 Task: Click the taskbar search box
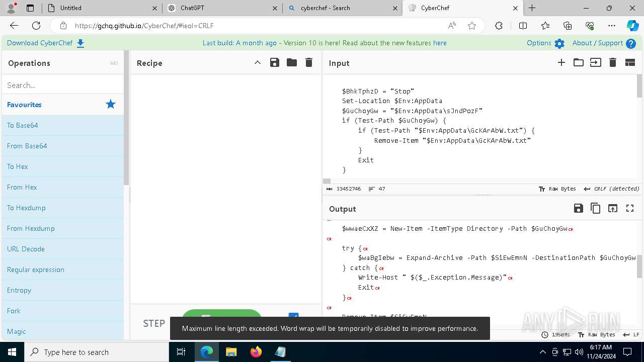click(x=97, y=352)
